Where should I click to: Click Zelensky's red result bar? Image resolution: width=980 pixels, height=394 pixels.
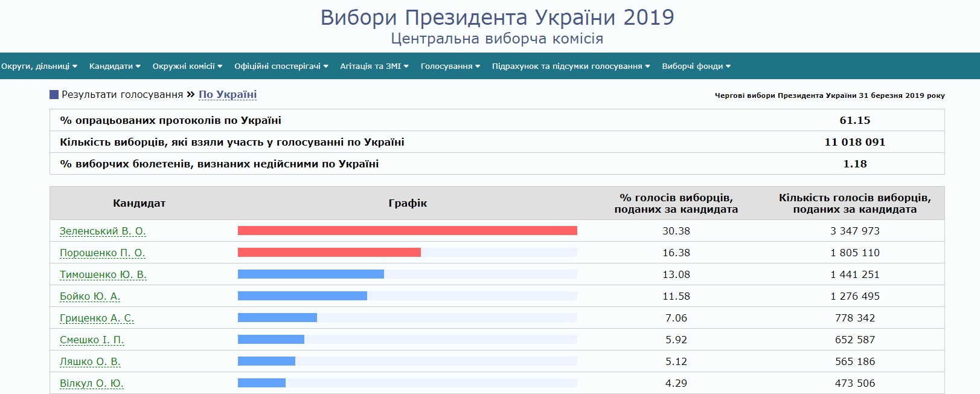pyautogui.click(x=408, y=230)
